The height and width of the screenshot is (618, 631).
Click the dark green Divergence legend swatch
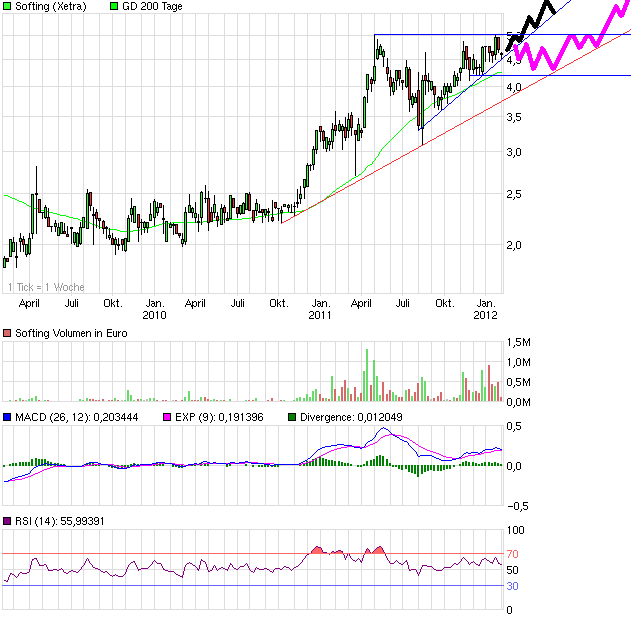pyautogui.click(x=292, y=417)
